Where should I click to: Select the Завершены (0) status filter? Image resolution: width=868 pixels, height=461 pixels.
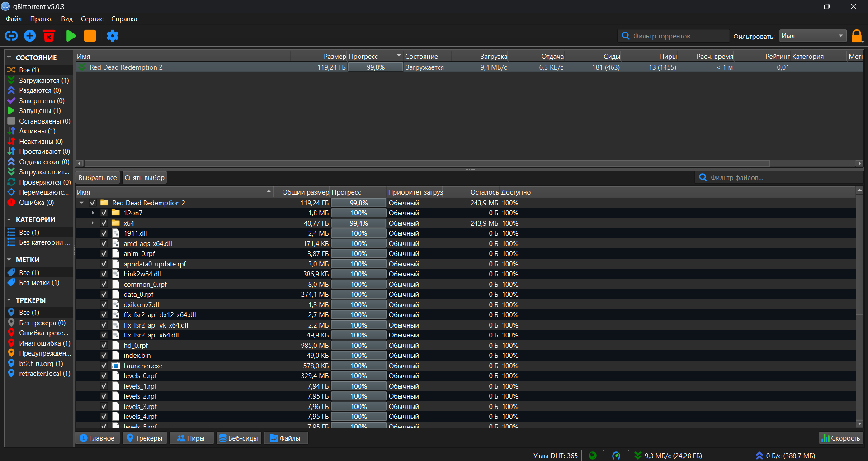(x=38, y=100)
